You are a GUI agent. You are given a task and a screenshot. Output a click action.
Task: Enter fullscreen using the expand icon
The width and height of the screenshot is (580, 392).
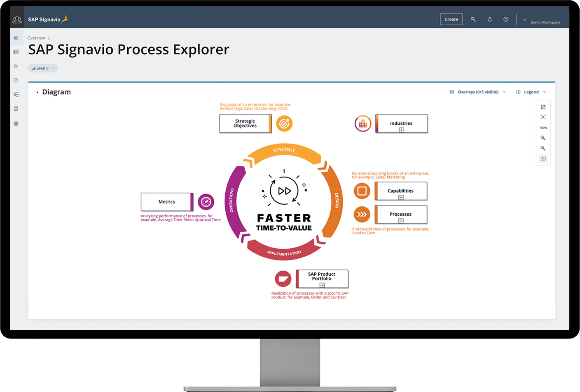pyautogui.click(x=543, y=107)
